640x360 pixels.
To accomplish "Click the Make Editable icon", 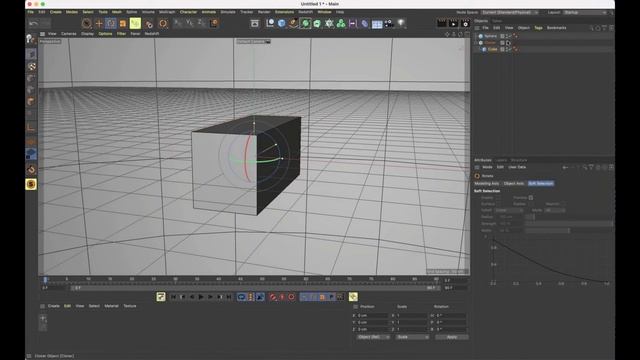I will tap(31, 39).
